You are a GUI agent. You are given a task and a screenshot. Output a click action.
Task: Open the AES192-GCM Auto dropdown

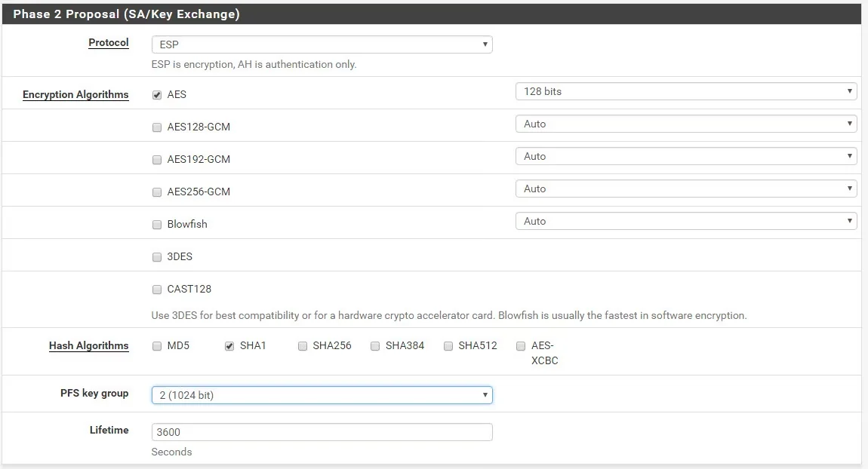[x=685, y=156]
